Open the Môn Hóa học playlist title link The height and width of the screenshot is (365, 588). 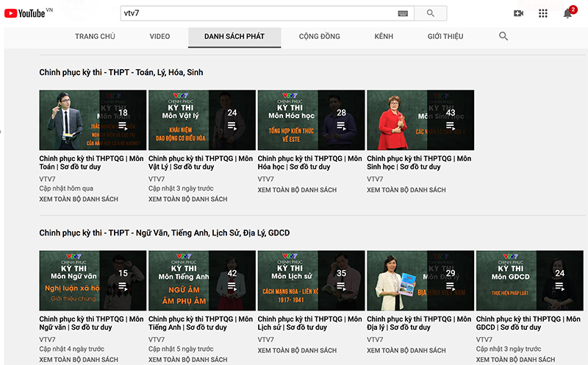pos(309,163)
